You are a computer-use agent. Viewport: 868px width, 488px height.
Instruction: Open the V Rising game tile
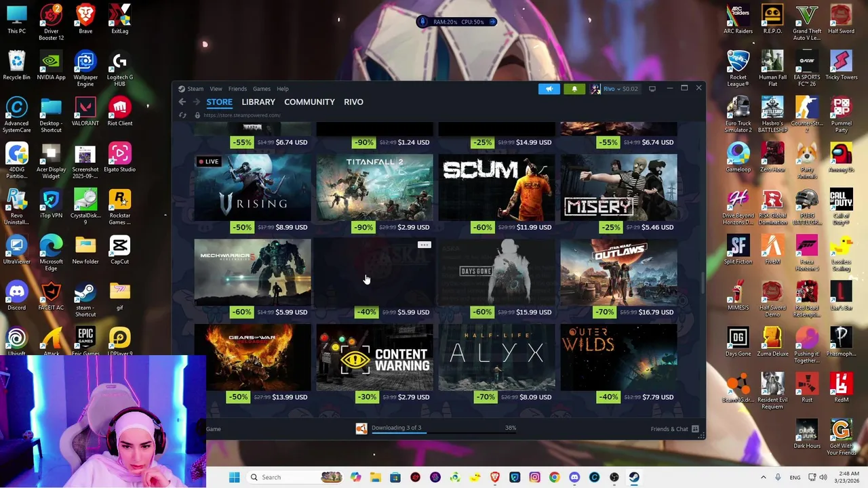click(252, 188)
